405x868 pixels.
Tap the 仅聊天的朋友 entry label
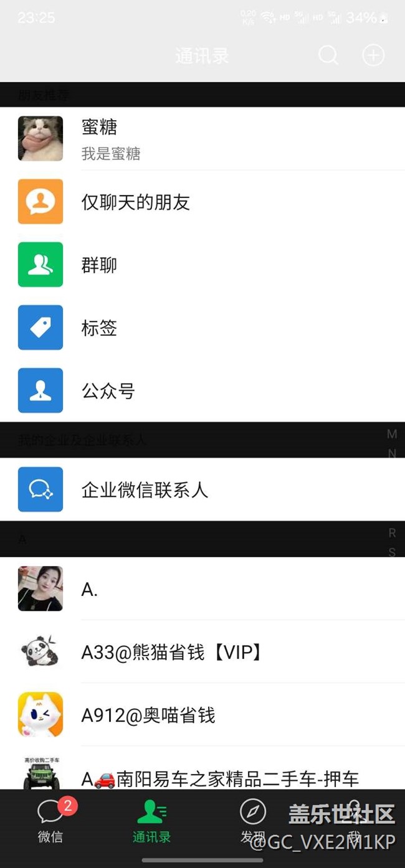pos(135,202)
